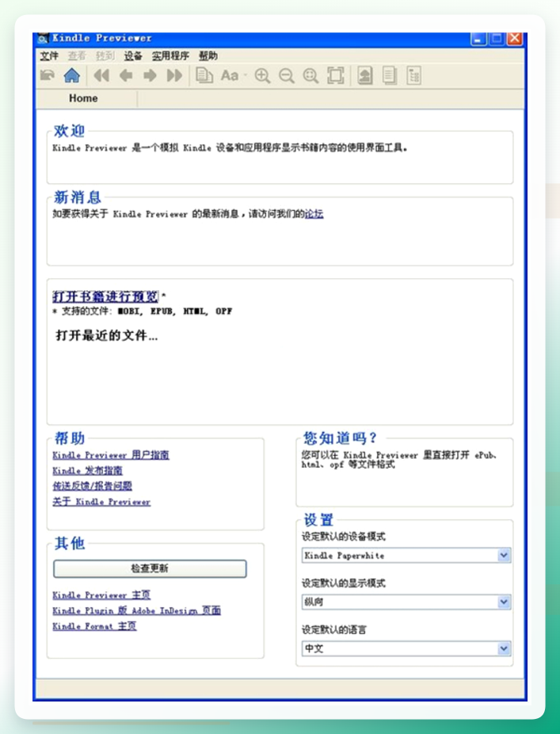Open the Aa font settings icon

point(230,75)
